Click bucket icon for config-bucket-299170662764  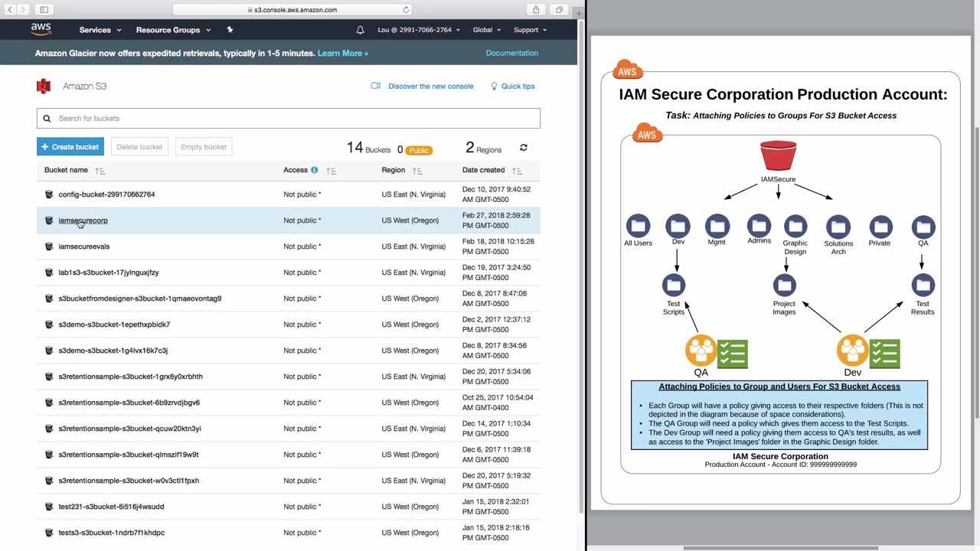(49, 194)
